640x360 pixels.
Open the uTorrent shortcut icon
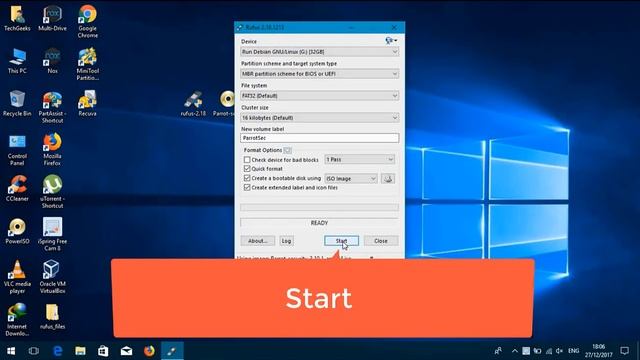52,192
